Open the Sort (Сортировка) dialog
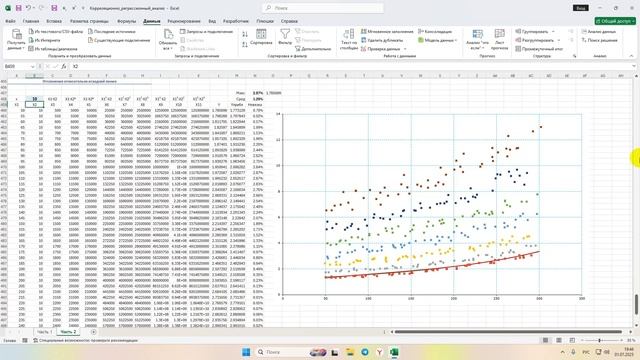 click(261, 37)
